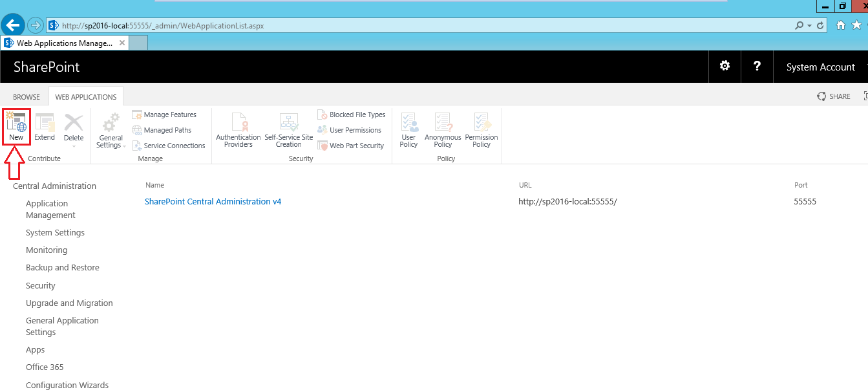Open the browser favorites star icon

click(857, 26)
